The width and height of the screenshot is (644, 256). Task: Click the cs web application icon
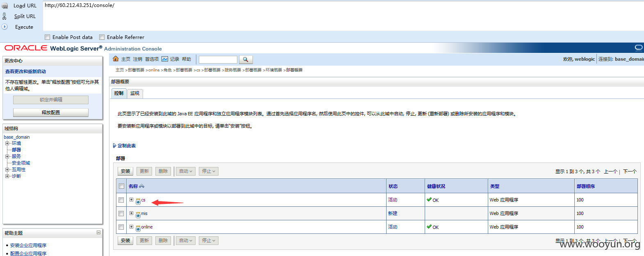[x=138, y=201]
